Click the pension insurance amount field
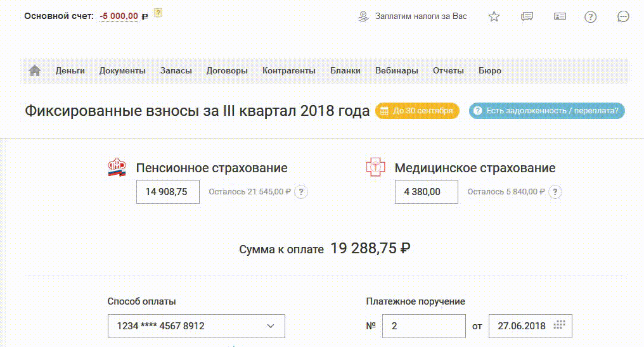644x347 pixels. [168, 192]
